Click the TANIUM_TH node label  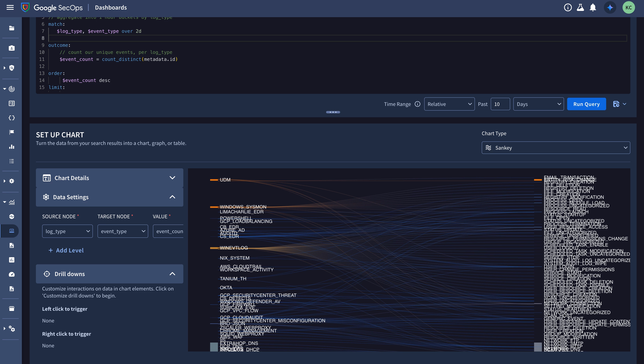tap(233, 279)
